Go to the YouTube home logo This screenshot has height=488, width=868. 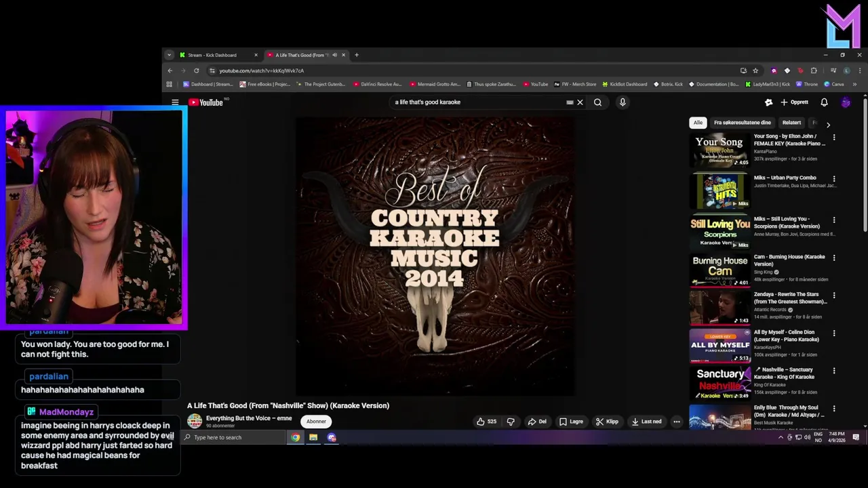click(x=206, y=102)
